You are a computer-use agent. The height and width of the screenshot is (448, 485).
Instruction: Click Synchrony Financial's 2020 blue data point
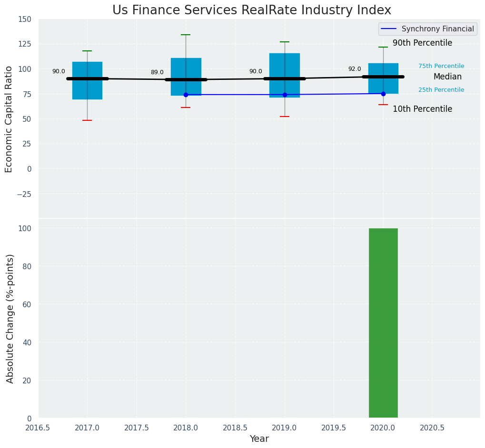click(383, 94)
